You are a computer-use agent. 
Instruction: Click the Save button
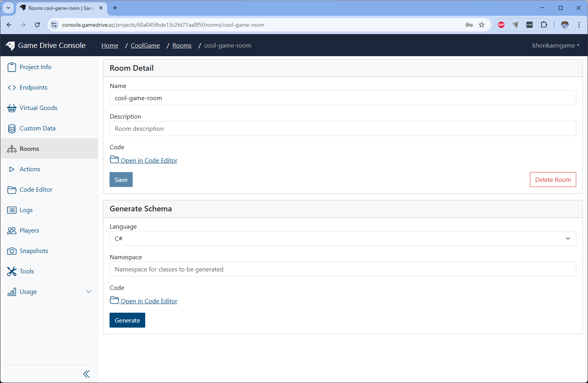point(121,180)
